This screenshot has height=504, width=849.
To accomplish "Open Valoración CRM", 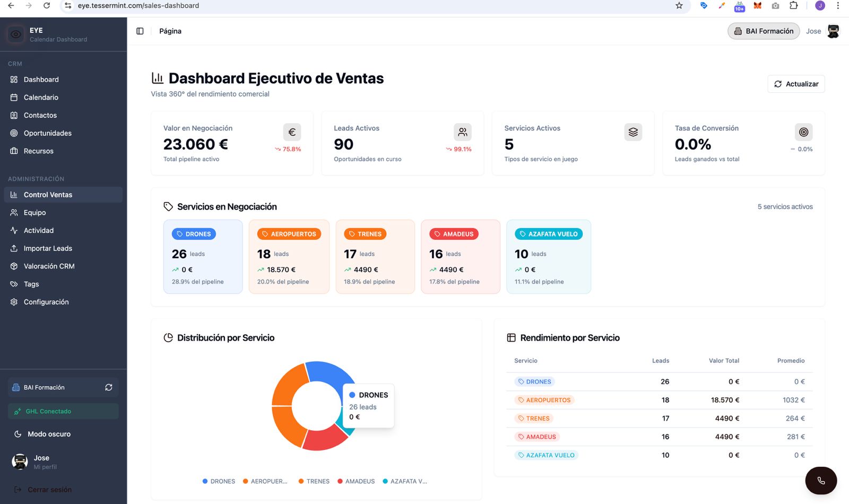I will (x=64, y=266).
